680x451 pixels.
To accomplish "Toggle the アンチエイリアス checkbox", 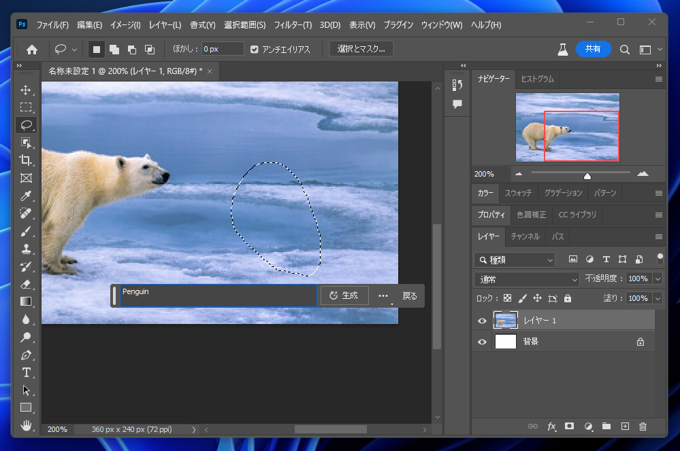I will click(x=254, y=49).
